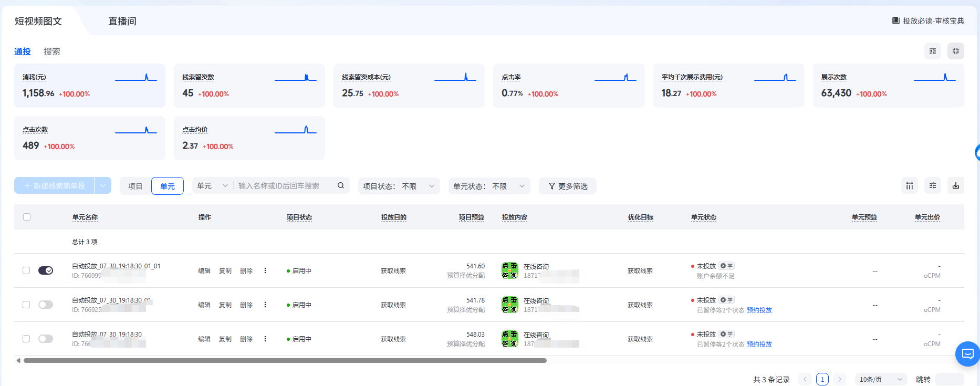Click the horizontal table scrollbar
The image size is (980, 386).
coord(285,360)
